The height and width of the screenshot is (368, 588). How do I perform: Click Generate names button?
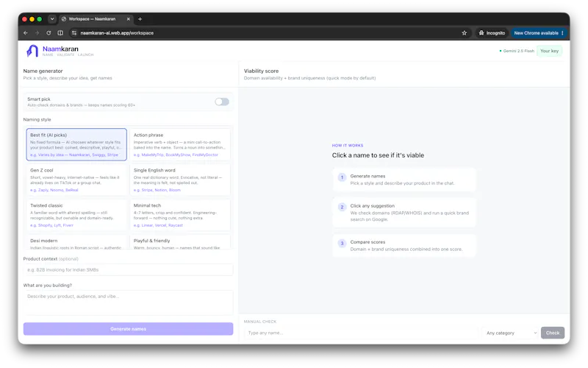click(x=128, y=329)
